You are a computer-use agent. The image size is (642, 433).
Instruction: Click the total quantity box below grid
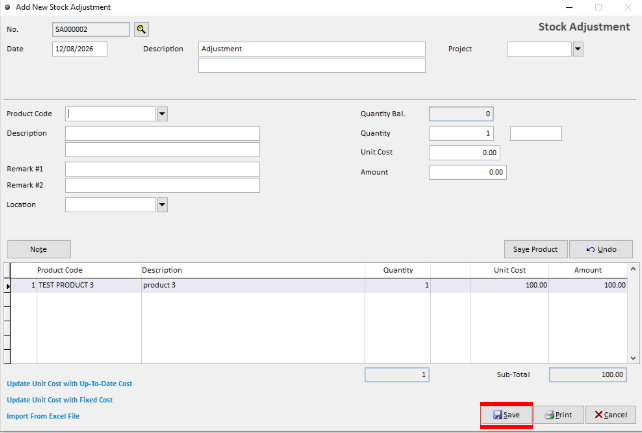point(397,374)
